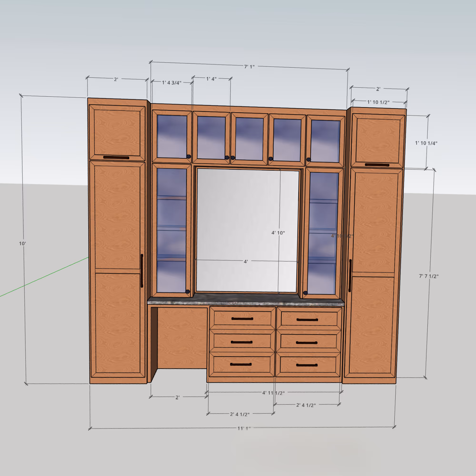Click the top left drawer's handle

tap(242, 319)
